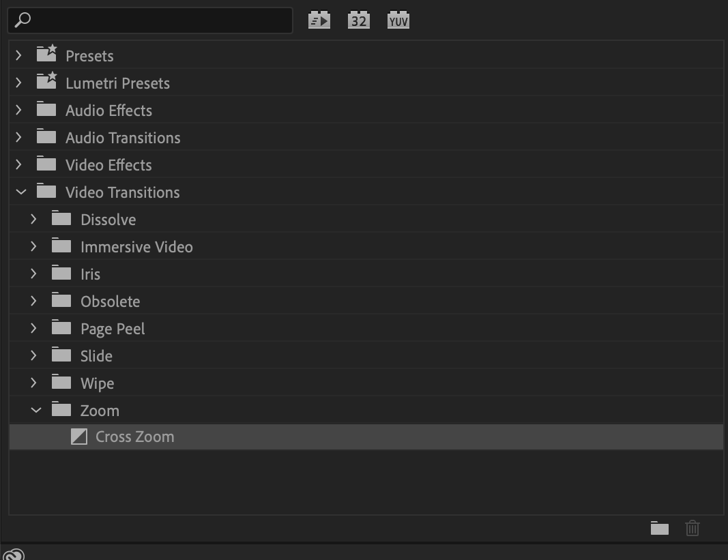
Task: Click the Zoom folder icon
Action: (x=61, y=409)
